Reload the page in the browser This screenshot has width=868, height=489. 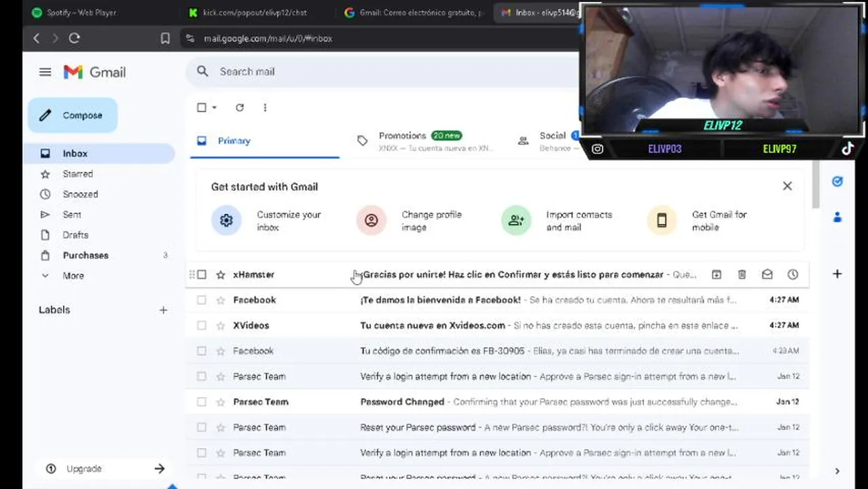pos(74,39)
